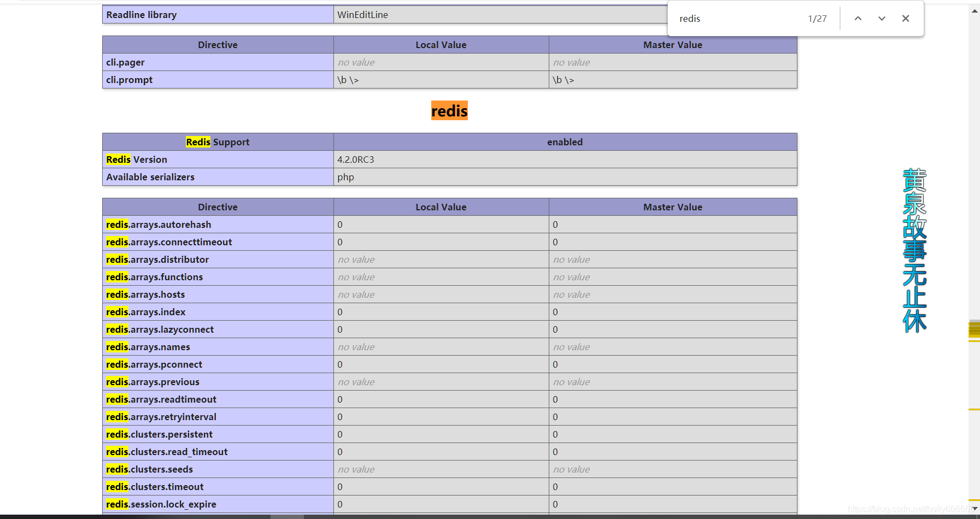Click redis.clusters.persistent directive

pos(160,434)
